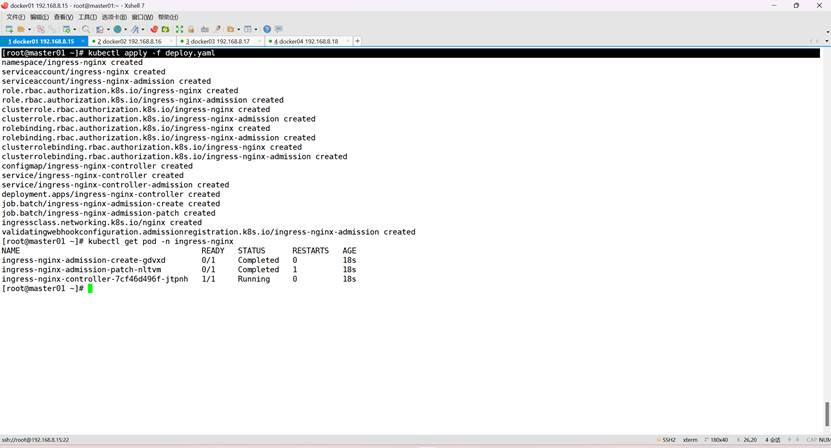Viewport: 831px width, 448px height.
Task: Click the 180x40 size in status bar
Action: click(719, 440)
